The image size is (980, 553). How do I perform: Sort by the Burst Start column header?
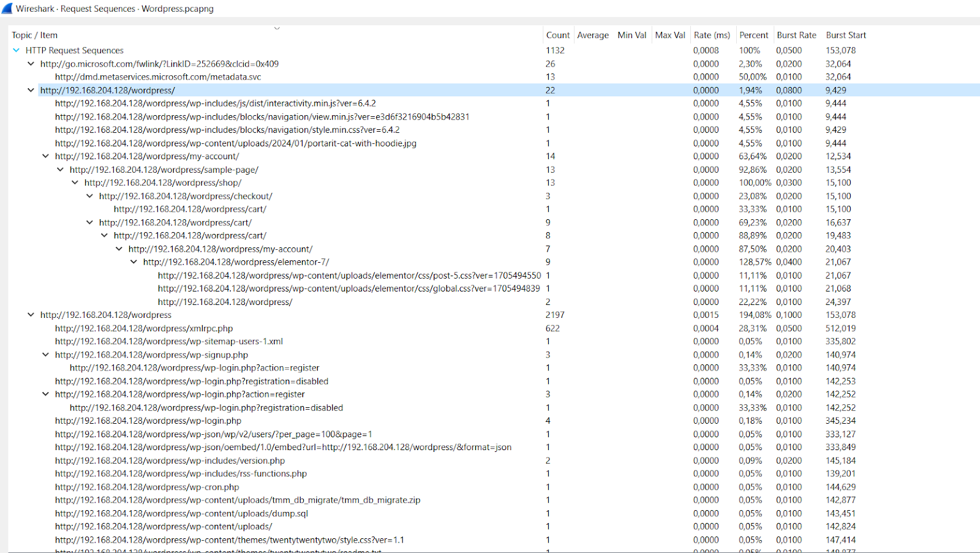click(x=846, y=35)
